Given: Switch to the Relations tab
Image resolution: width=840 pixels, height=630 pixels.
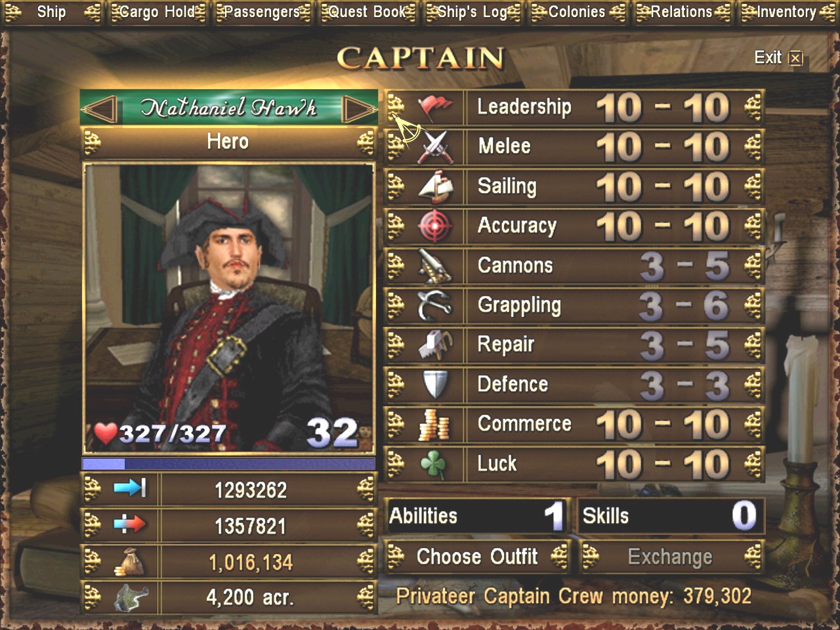Looking at the screenshot, I should [x=681, y=12].
